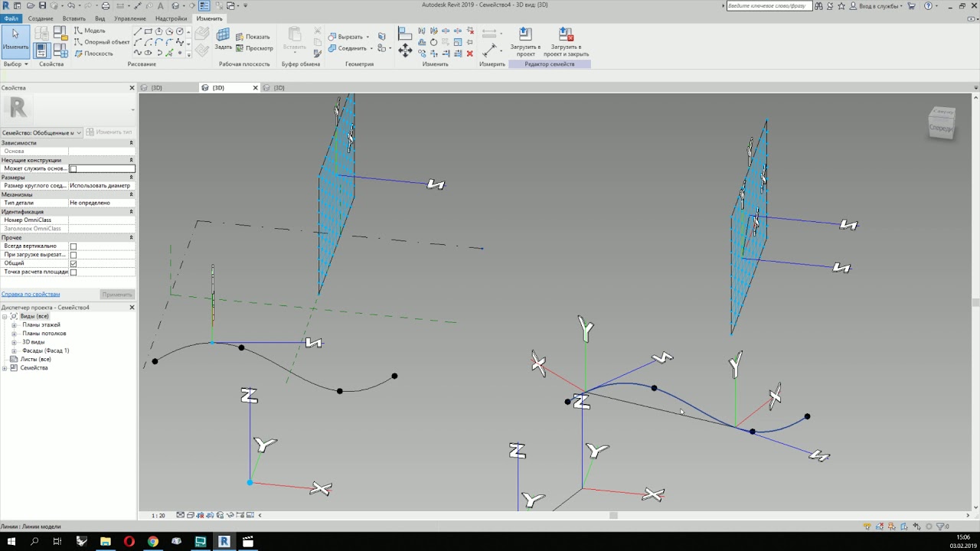Expand the 3D виды tree node
980x551 pixels.
pos(14,342)
